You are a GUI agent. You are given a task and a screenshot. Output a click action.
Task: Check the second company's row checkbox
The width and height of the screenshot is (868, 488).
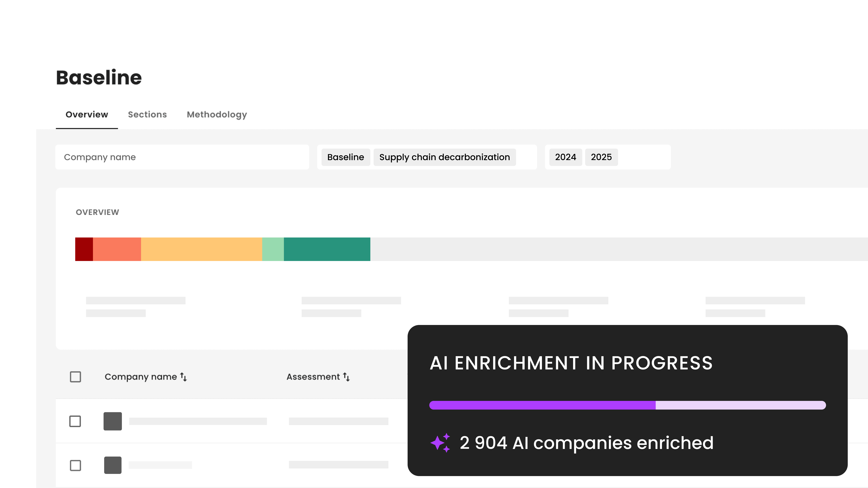click(x=75, y=465)
